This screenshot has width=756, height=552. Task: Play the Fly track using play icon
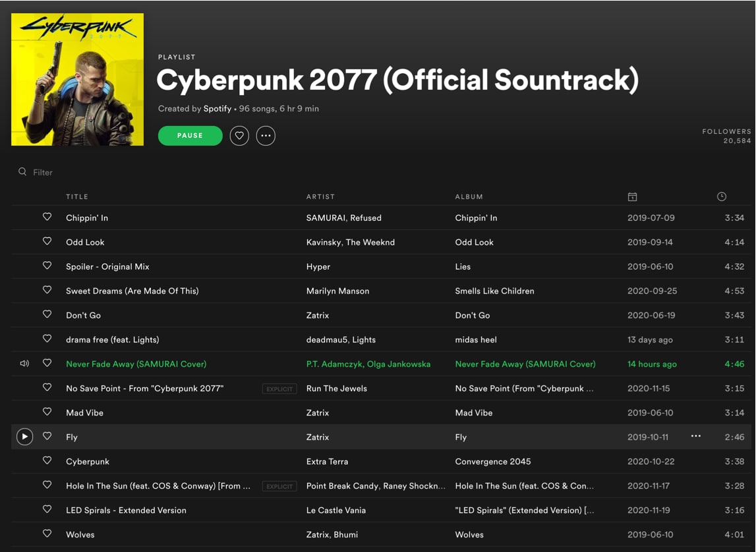(24, 437)
